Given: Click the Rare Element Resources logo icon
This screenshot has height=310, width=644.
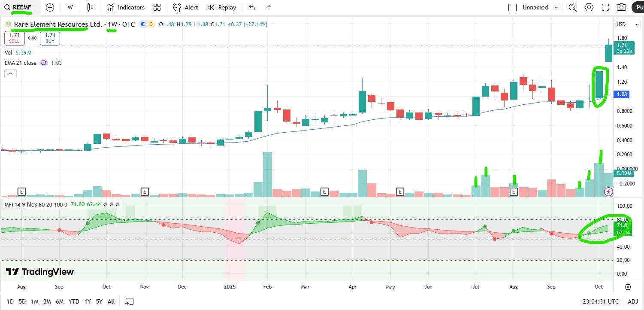Looking at the screenshot, I should tap(9, 24).
